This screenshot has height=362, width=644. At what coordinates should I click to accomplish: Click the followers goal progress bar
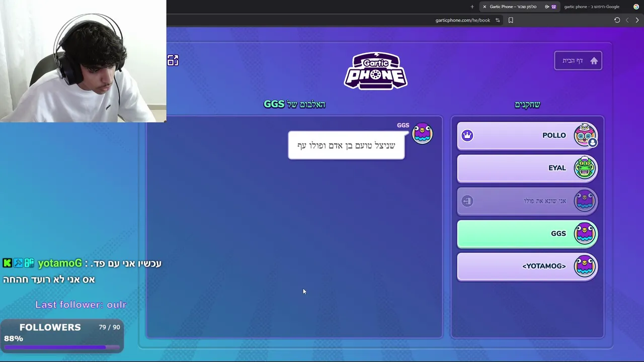62,347
